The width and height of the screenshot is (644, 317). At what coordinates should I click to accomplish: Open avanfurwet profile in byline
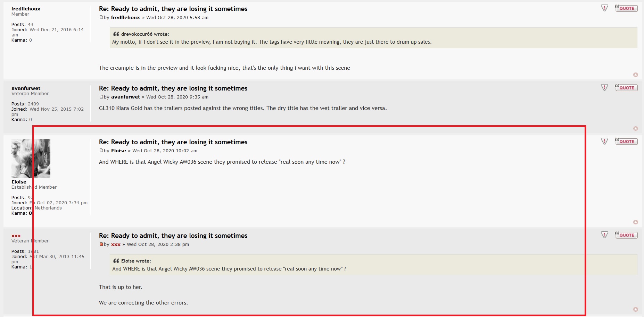point(125,97)
